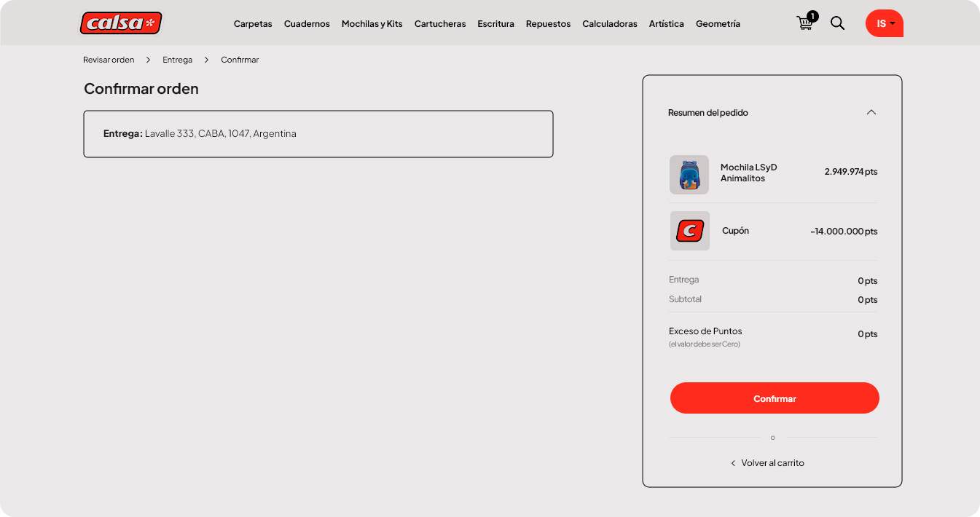Open the shopping cart icon

point(805,23)
